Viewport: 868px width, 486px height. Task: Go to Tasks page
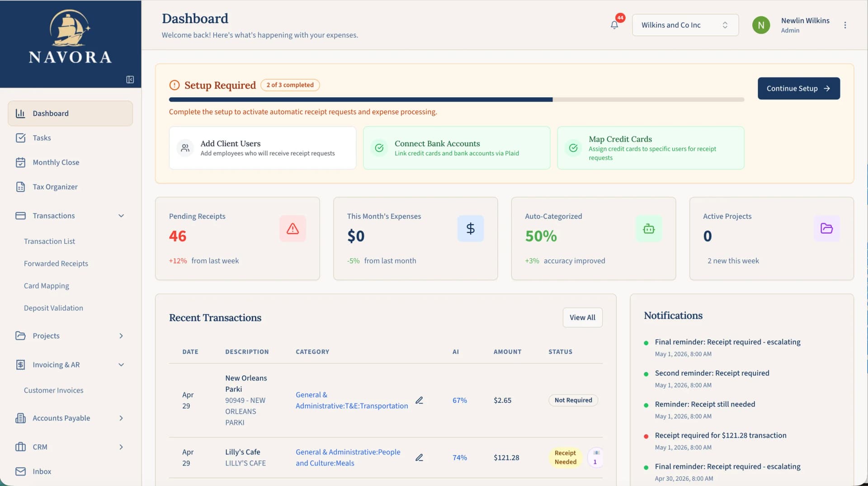point(70,138)
